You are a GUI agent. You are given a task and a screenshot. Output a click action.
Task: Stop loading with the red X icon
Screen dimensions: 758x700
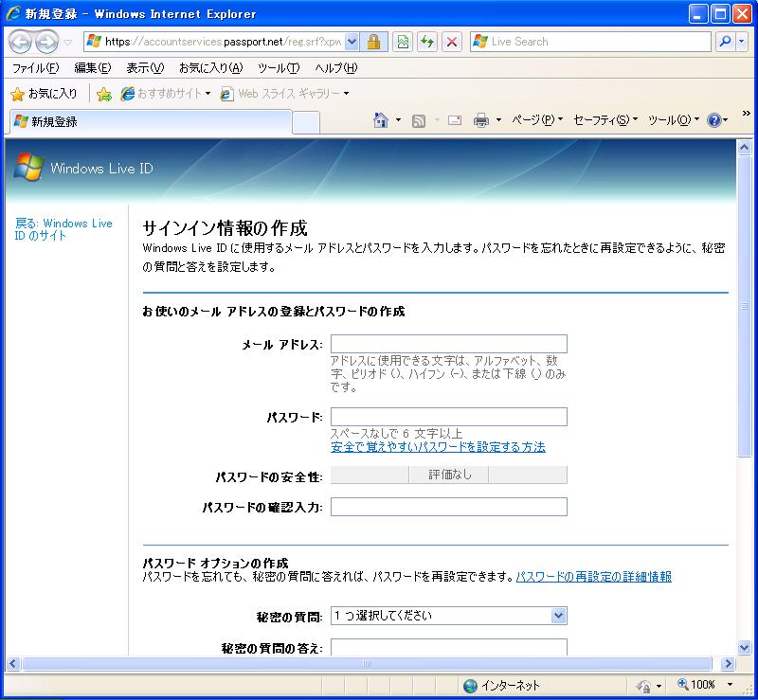[452, 42]
